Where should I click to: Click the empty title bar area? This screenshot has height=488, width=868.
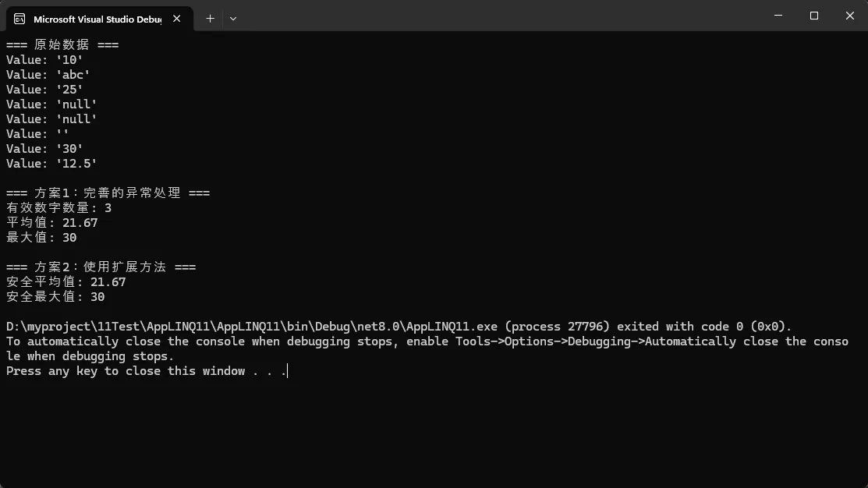tap(499, 16)
